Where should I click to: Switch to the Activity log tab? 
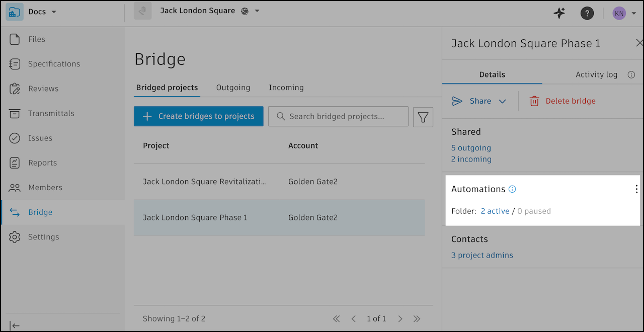(x=596, y=74)
